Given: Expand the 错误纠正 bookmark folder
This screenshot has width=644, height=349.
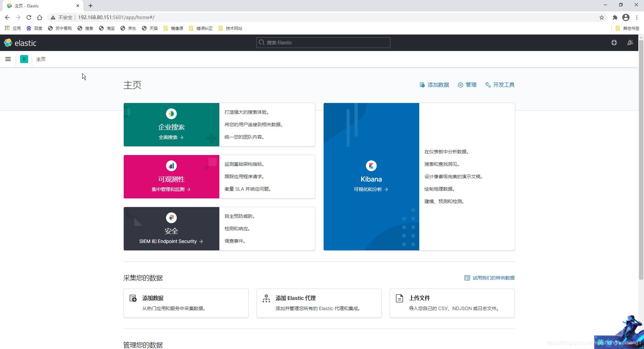Looking at the screenshot, I should (x=201, y=28).
